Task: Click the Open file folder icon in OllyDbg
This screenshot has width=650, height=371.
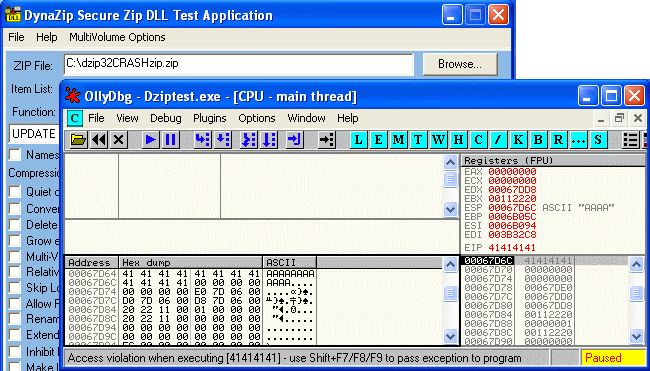Action: pos(78,140)
